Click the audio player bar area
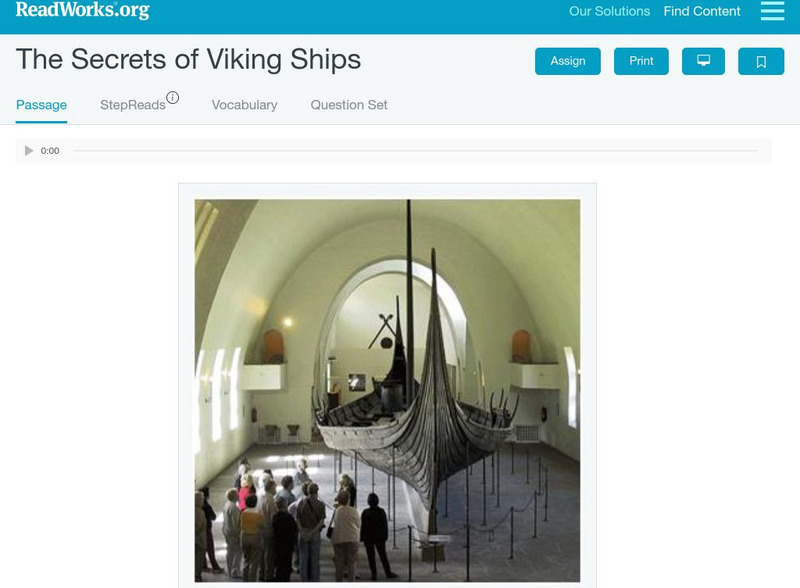Viewport: 800px width, 588px height. click(400, 150)
